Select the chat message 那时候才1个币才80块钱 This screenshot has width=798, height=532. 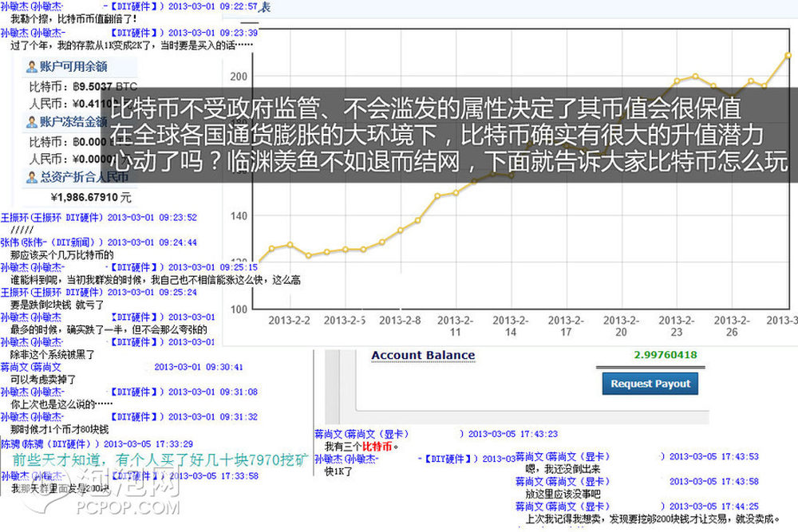click(59, 429)
